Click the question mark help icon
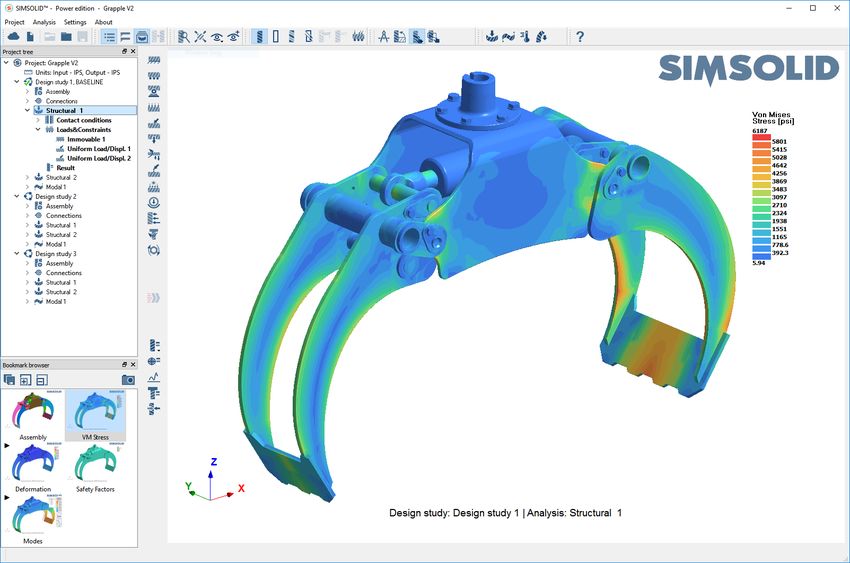 pos(580,36)
